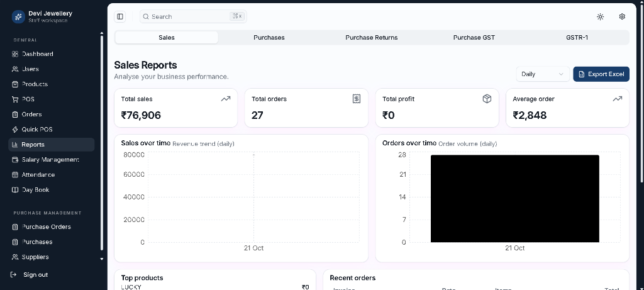Open the Users page label
Viewport: 644px width, 290px height.
click(x=30, y=69)
